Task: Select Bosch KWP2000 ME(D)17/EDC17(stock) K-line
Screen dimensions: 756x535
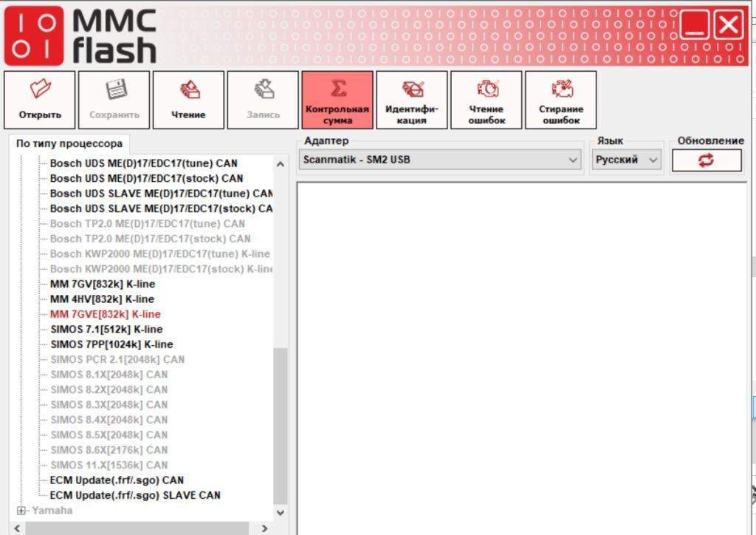Action: click(161, 269)
